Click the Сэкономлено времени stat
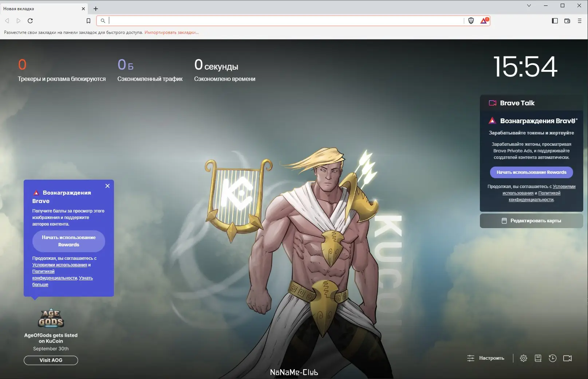This screenshot has width=588, height=379. click(225, 70)
